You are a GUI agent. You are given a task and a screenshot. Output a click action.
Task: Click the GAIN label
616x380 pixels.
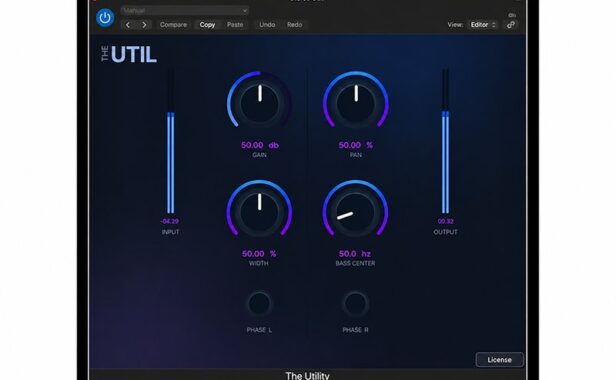click(x=259, y=155)
